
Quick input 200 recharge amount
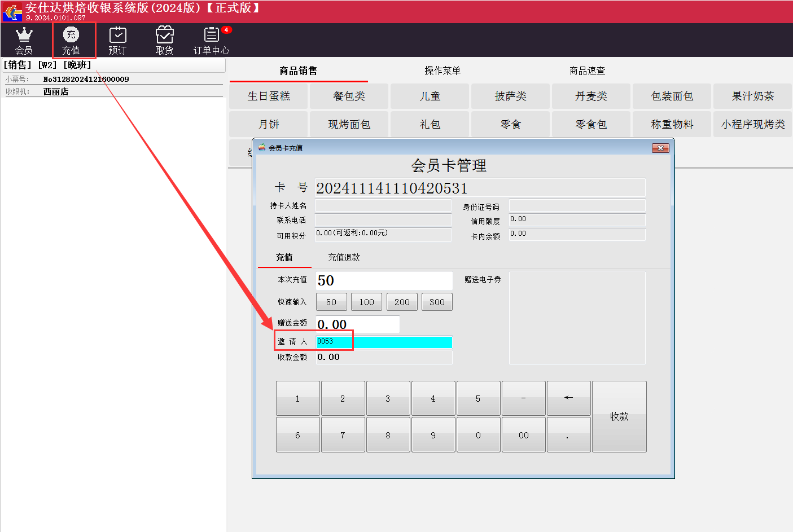[x=402, y=302]
